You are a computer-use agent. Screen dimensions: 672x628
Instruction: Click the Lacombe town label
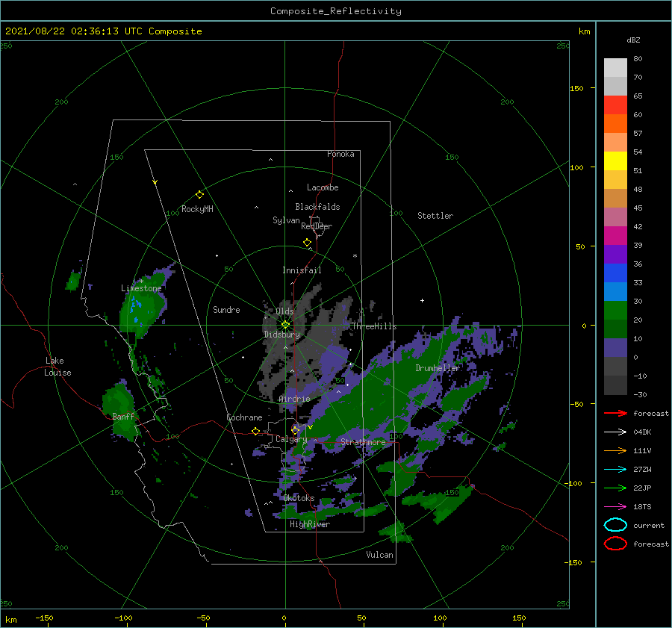pyautogui.click(x=323, y=187)
